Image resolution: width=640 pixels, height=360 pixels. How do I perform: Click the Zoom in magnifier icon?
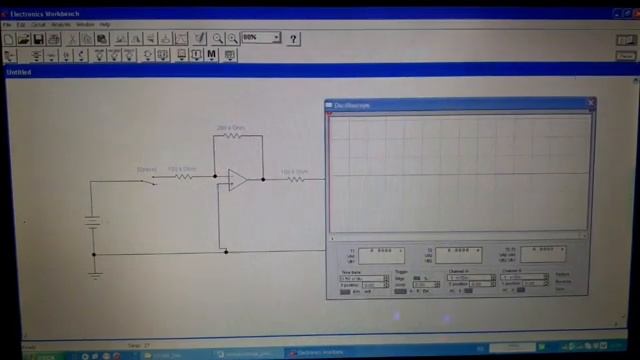[x=232, y=39]
